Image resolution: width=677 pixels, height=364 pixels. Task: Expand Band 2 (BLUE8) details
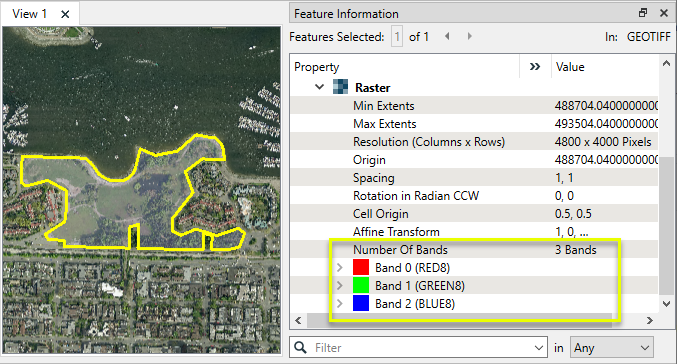point(340,304)
